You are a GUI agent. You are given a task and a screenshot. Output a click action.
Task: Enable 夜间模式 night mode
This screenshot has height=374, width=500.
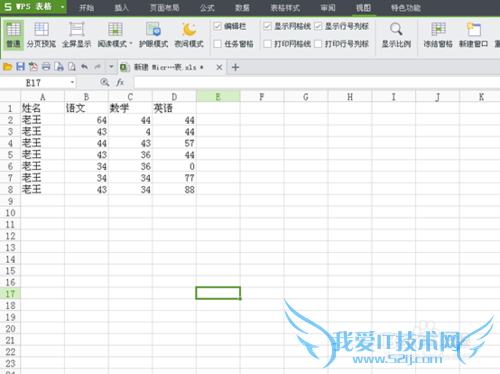(189, 35)
